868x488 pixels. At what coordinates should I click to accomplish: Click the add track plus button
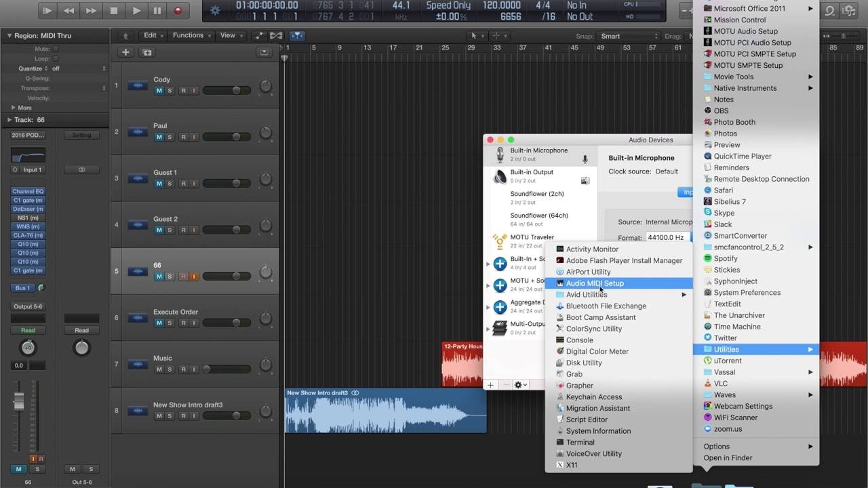(125, 52)
